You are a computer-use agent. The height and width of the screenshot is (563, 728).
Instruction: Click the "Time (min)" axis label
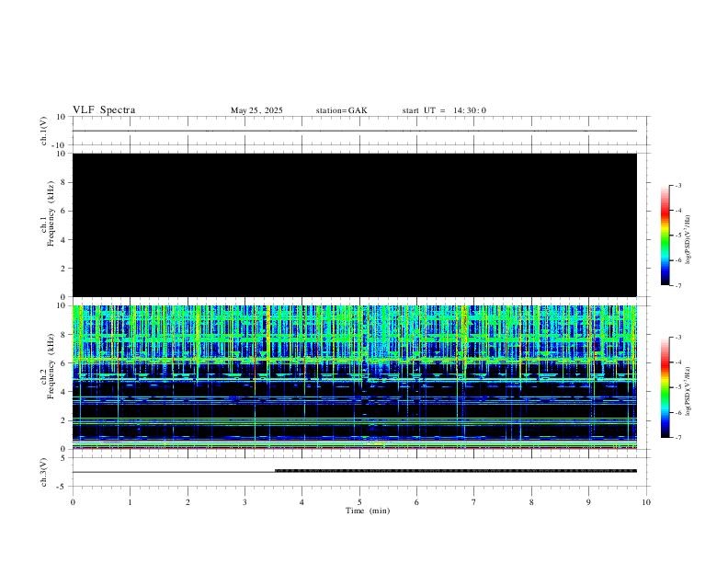coord(368,511)
